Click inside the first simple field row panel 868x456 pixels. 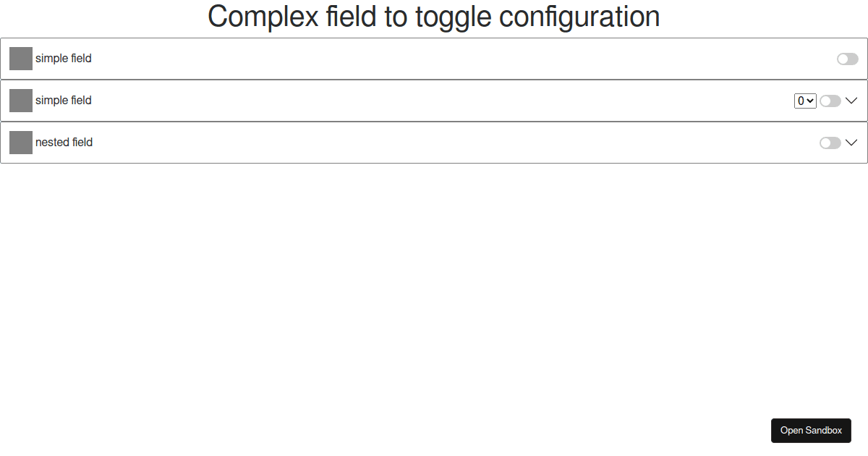[434, 59]
